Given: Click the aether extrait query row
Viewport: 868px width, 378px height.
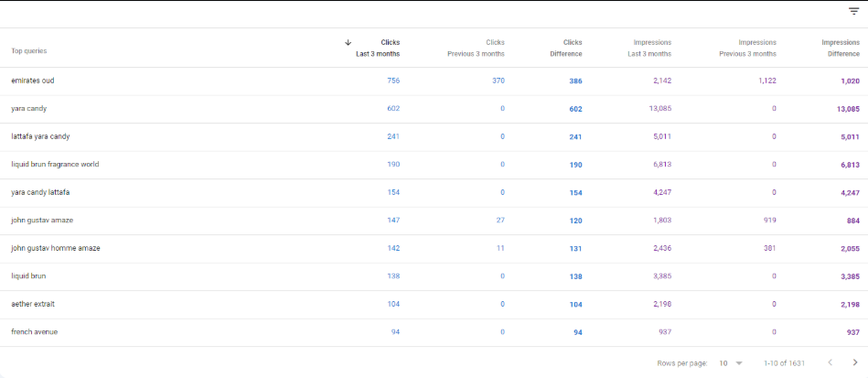Looking at the screenshot, I should point(33,304).
